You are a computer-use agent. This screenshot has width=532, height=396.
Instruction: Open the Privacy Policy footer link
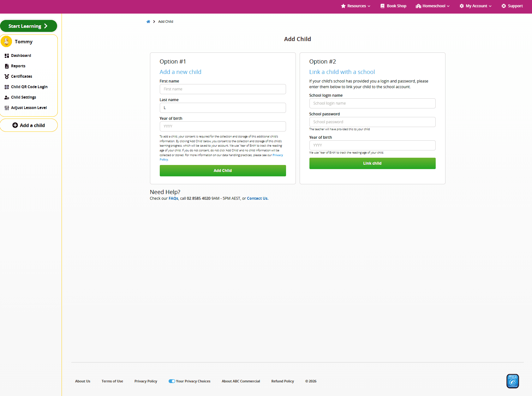(x=146, y=381)
